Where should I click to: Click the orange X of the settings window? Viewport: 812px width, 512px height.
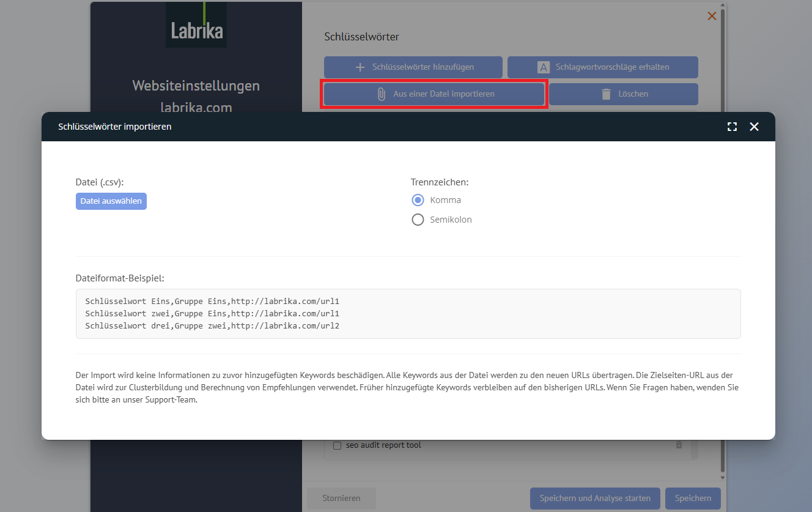coord(712,16)
